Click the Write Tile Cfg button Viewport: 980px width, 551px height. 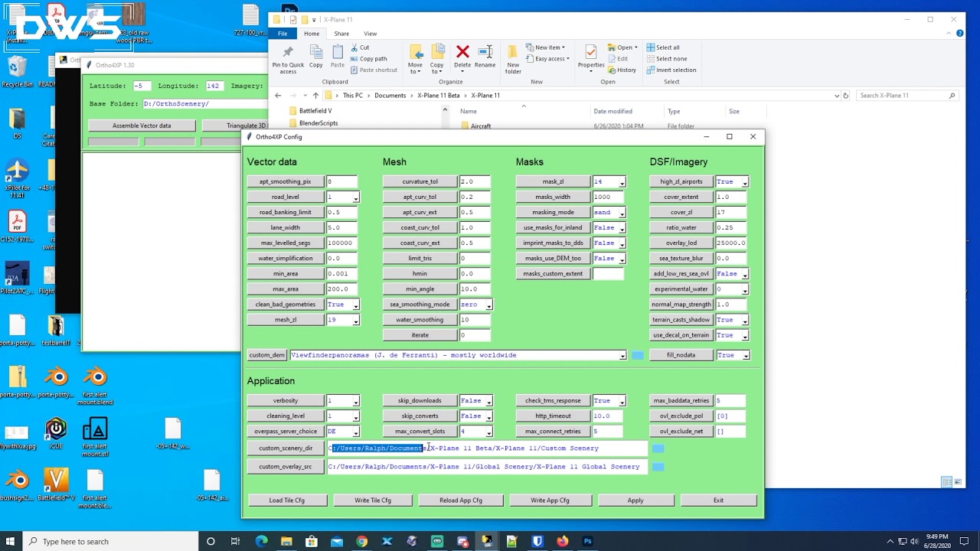click(x=373, y=500)
